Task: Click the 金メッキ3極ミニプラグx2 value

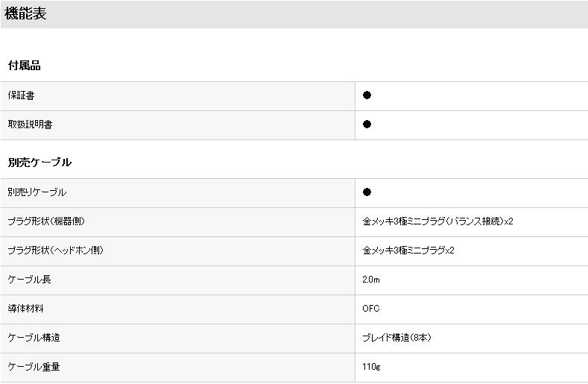Action: pyautogui.click(x=408, y=251)
